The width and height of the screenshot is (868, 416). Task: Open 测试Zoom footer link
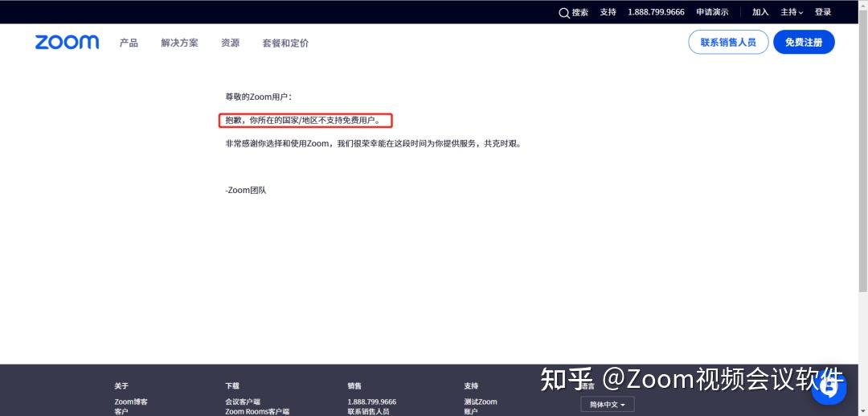481,402
